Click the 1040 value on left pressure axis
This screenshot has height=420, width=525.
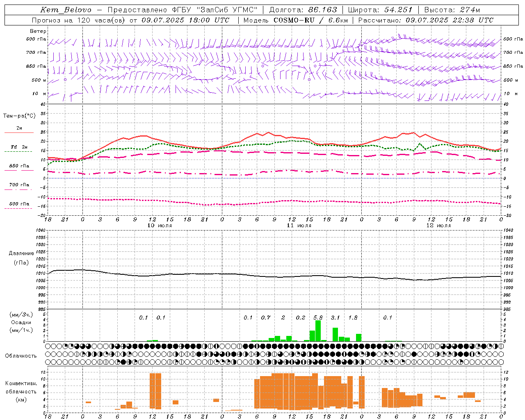pyautogui.click(x=42, y=231)
